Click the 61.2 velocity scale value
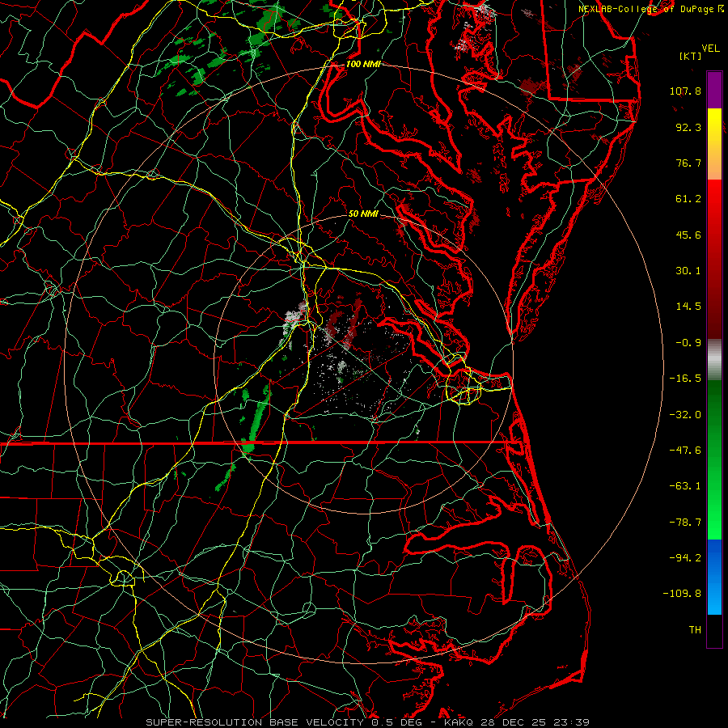 coord(688,199)
